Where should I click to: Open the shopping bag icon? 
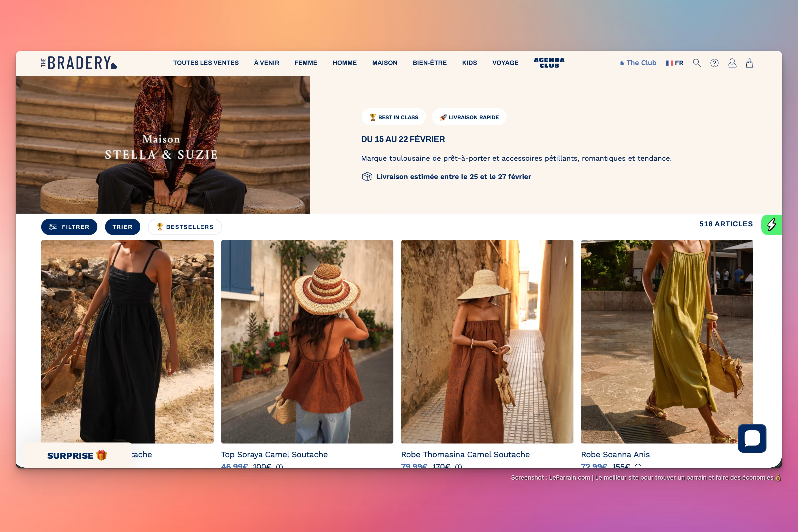point(749,63)
